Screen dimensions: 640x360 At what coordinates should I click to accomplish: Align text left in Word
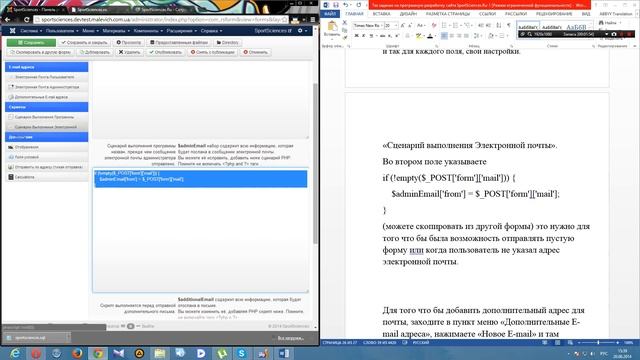444,36
